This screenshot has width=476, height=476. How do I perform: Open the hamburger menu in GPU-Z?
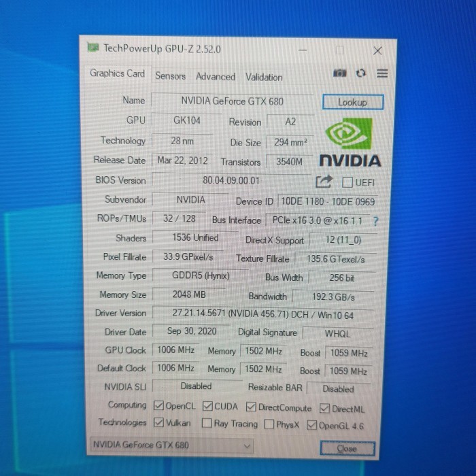pyautogui.click(x=382, y=73)
